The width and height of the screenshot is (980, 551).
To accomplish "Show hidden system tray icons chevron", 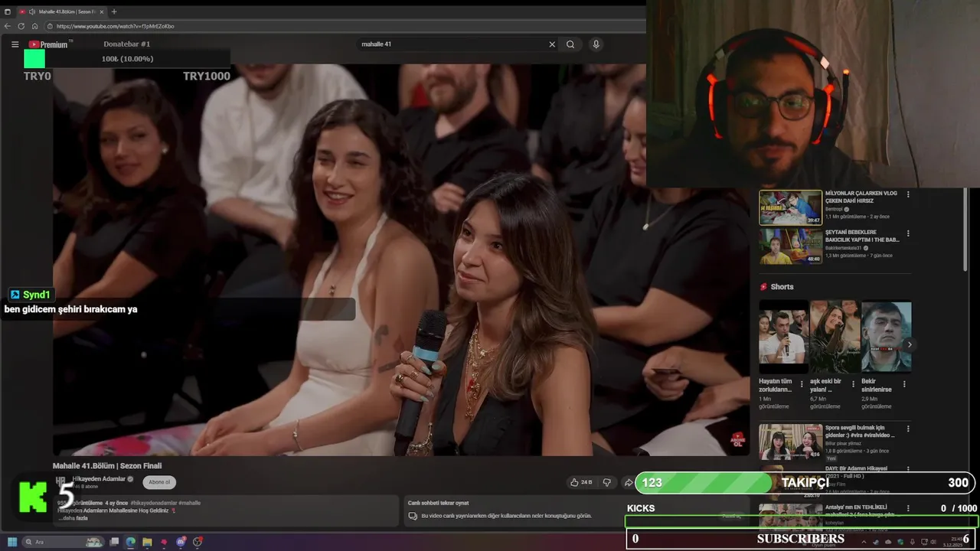I will tap(865, 542).
